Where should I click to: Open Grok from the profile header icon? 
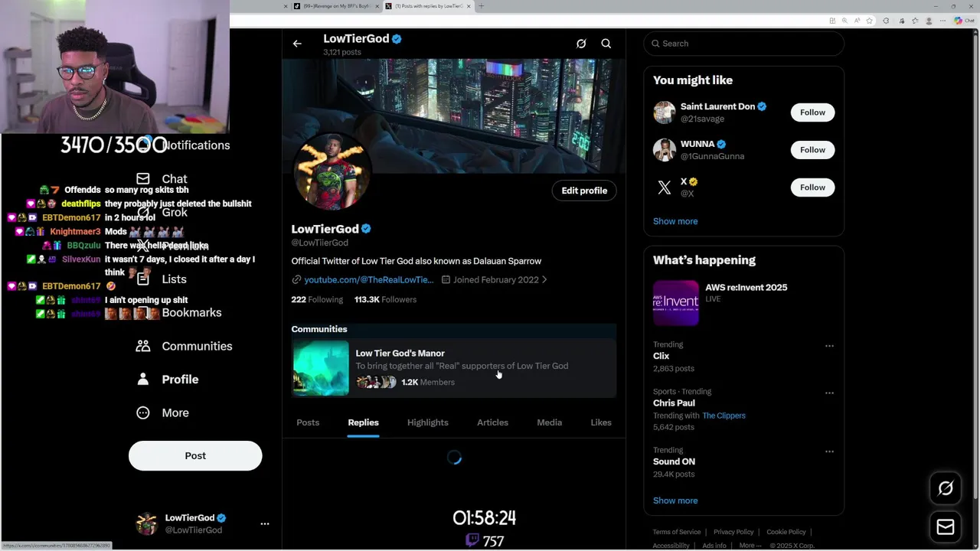[x=581, y=44]
